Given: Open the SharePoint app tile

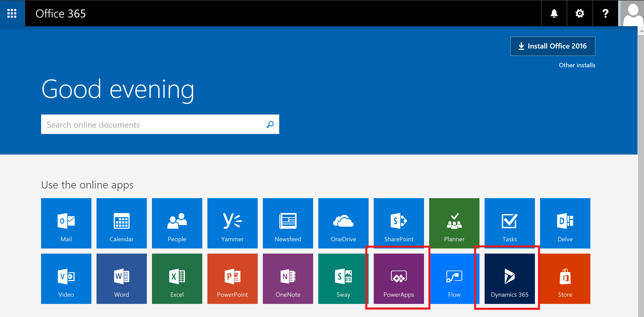Looking at the screenshot, I should tap(399, 223).
